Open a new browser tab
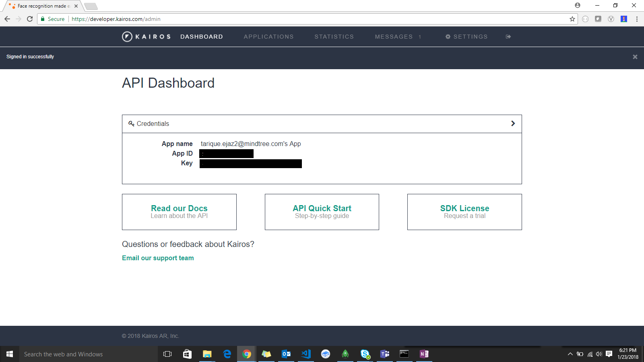Screen dimensions: 644x362 [x=91, y=6]
